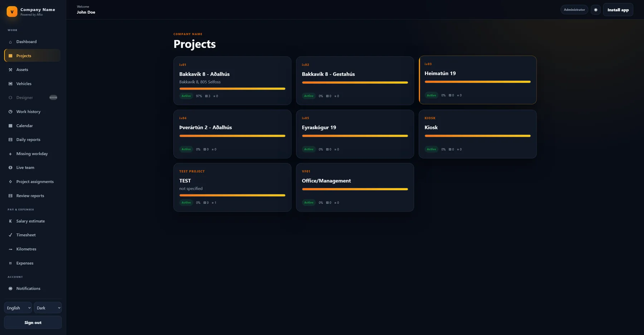Navigate to Daily reports
The image size is (644, 335).
click(32, 140)
